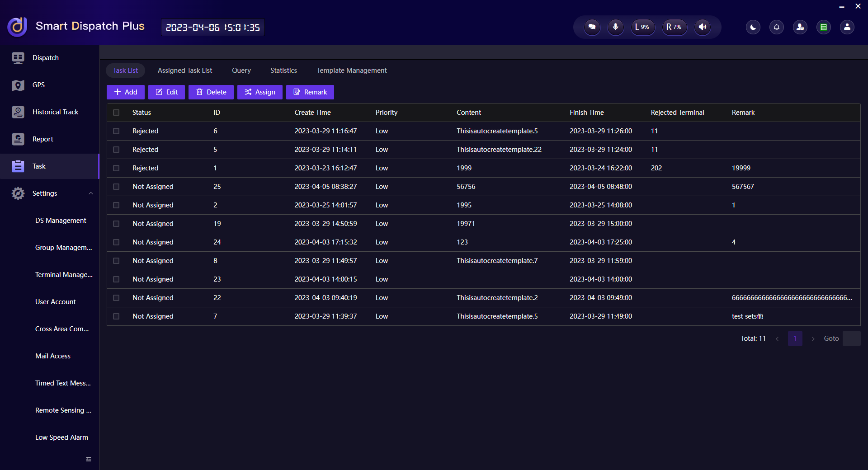Image resolution: width=868 pixels, height=470 pixels.
Task: Switch to the Statistics tab
Action: (x=283, y=70)
